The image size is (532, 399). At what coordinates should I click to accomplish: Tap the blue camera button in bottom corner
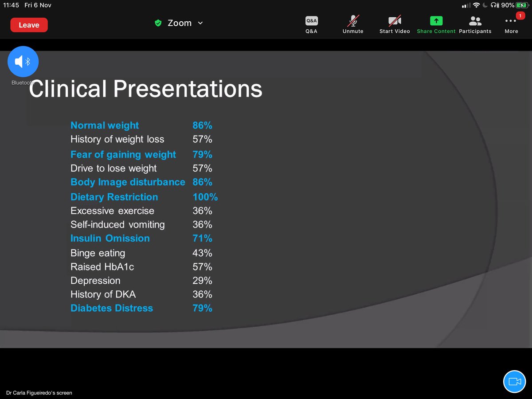point(514,382)
